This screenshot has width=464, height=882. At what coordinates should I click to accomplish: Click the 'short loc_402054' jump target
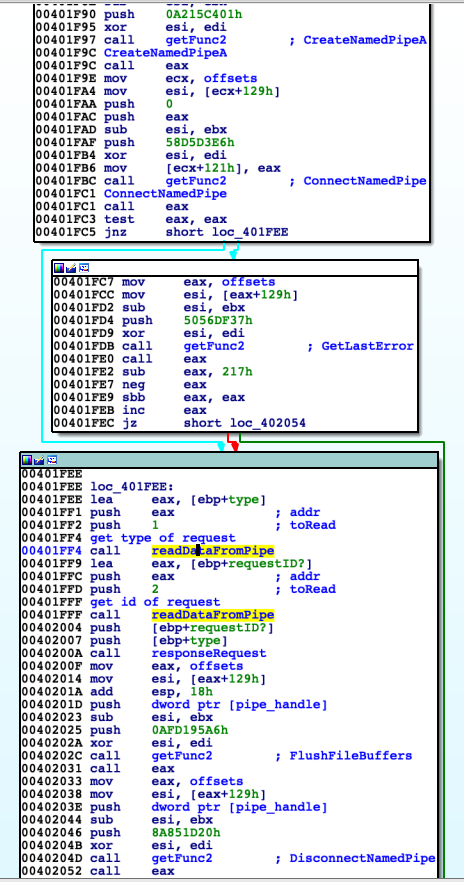[245, 423]
